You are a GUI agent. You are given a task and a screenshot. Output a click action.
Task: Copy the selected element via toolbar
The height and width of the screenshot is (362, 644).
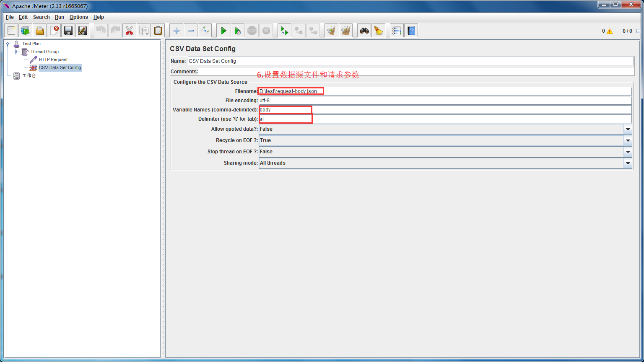pos(144,31)
